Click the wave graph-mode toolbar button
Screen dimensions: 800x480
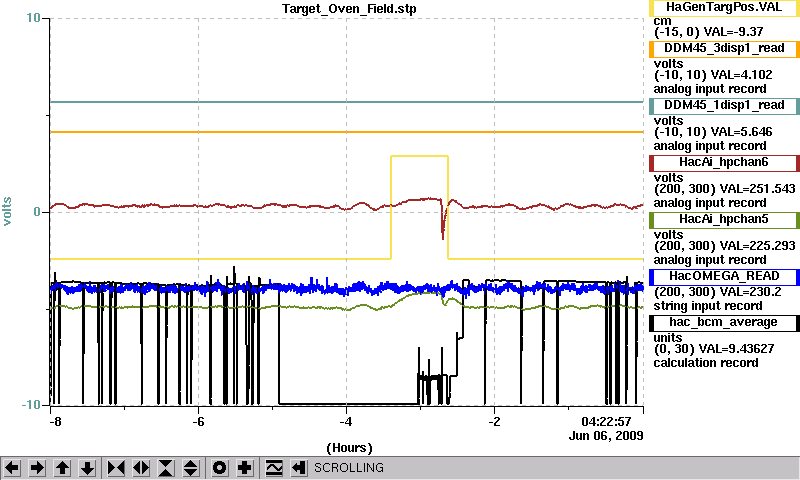point(274,468)
